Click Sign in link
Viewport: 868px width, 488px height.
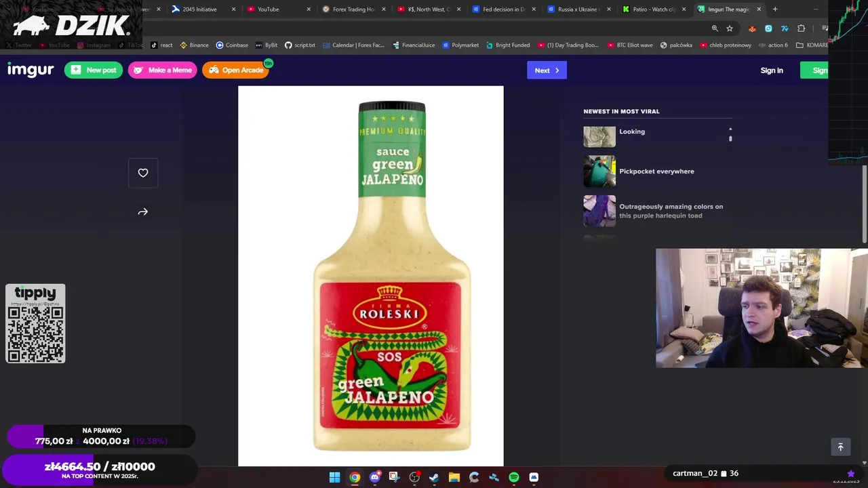point(772,70)
